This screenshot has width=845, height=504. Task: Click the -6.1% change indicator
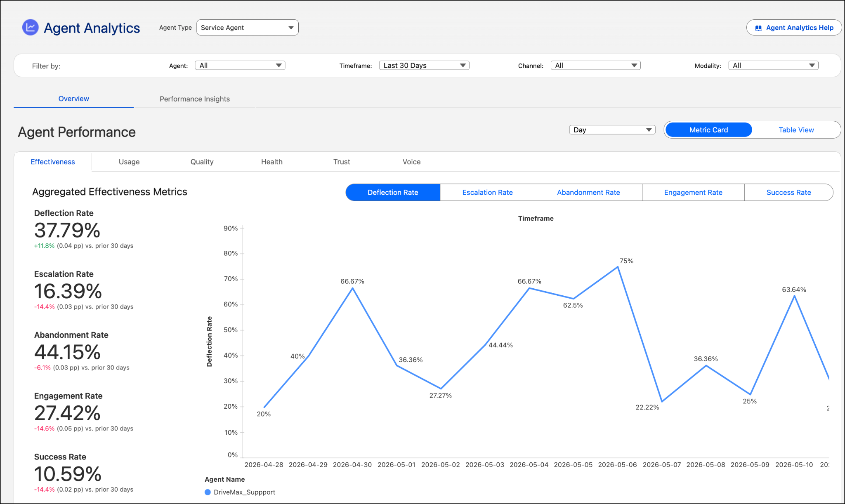click(x=42, y=367)
